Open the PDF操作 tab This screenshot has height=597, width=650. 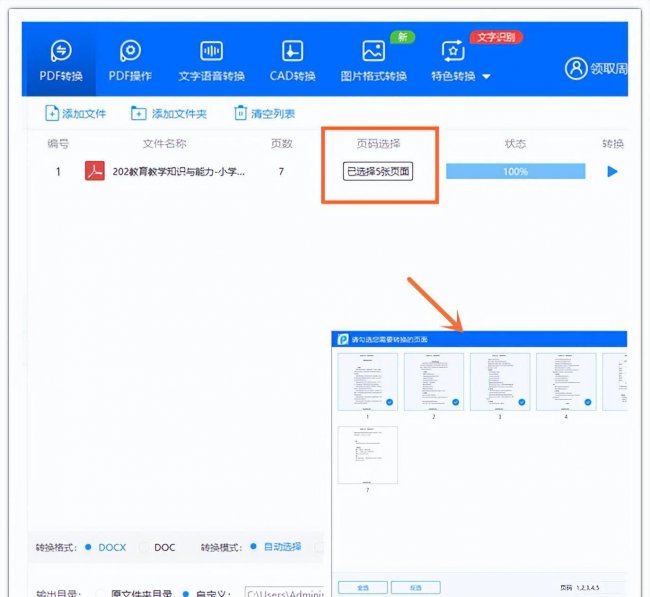coord(130,61)
